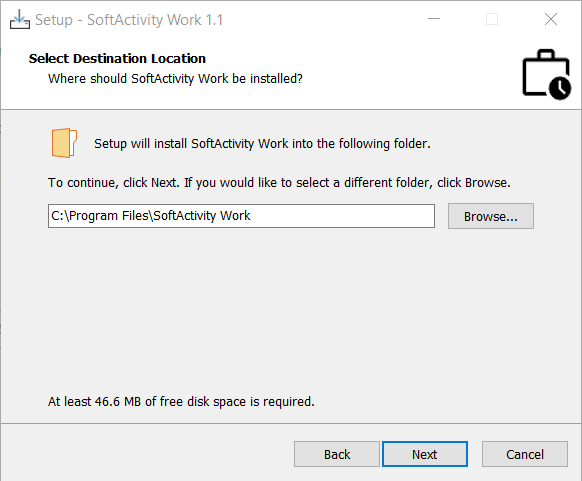
Task: Minimize the Setup window
Action: [x=434, y=19]
